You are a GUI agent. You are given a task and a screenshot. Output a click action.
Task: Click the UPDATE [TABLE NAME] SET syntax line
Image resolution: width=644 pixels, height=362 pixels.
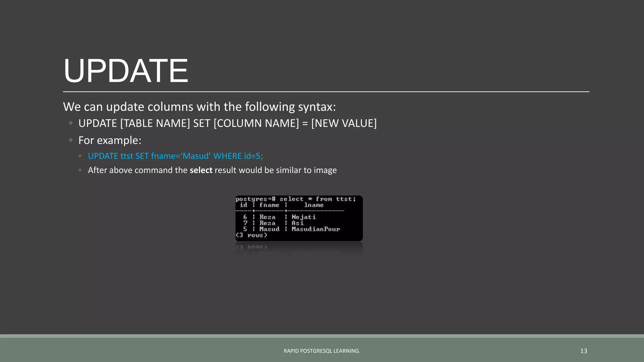pos(227,123)
